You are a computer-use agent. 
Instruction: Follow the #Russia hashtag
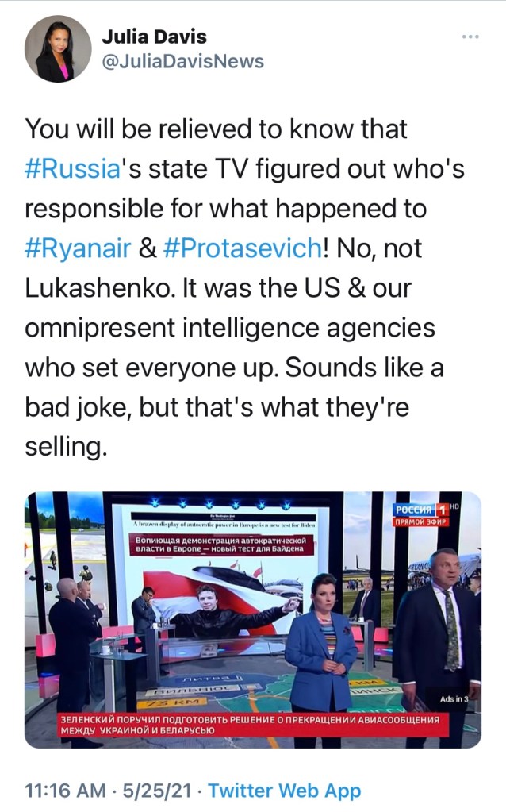tap(72, 168)
